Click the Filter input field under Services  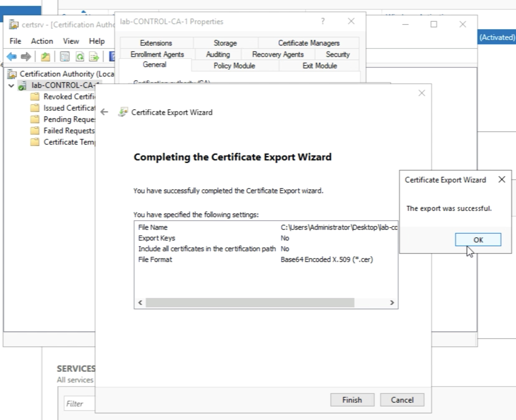click(x=79, y=404)
